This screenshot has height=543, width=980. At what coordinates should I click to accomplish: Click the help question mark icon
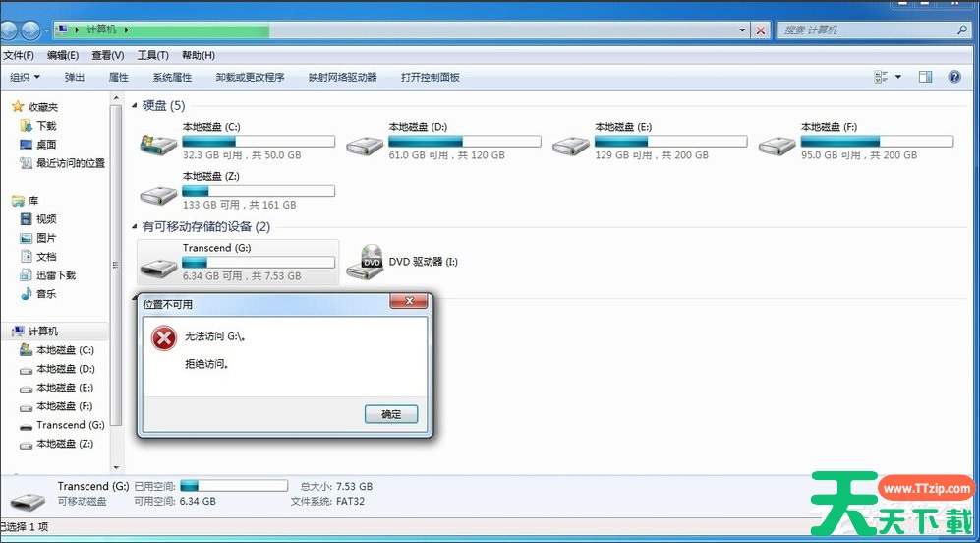click(953, 77)
